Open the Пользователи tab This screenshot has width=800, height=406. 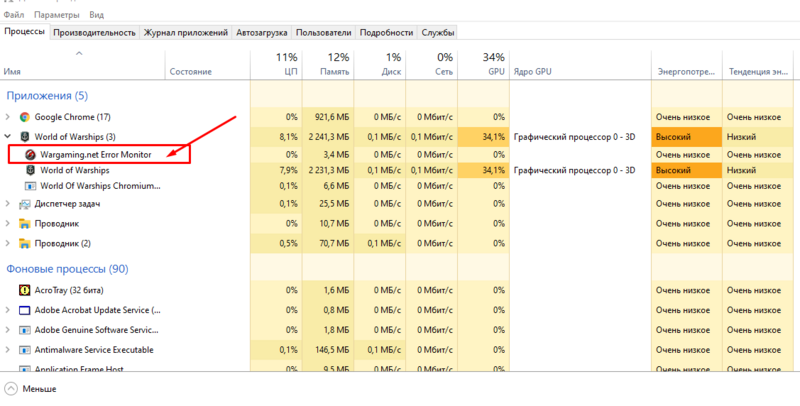(323, 33)
